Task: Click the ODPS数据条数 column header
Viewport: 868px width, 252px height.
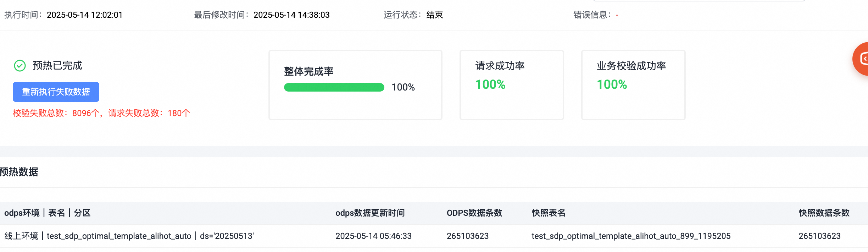Action: (474, 213)
